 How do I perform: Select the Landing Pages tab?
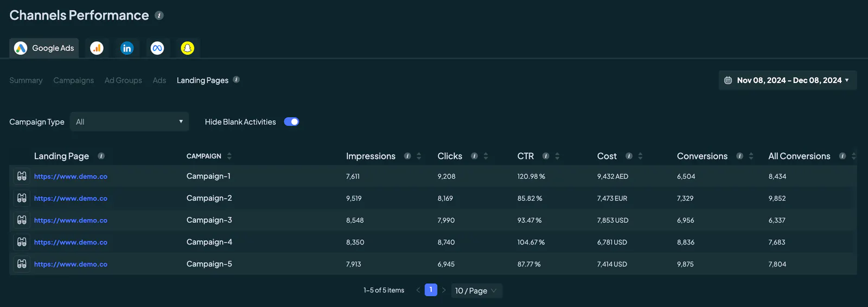(202, 80)
